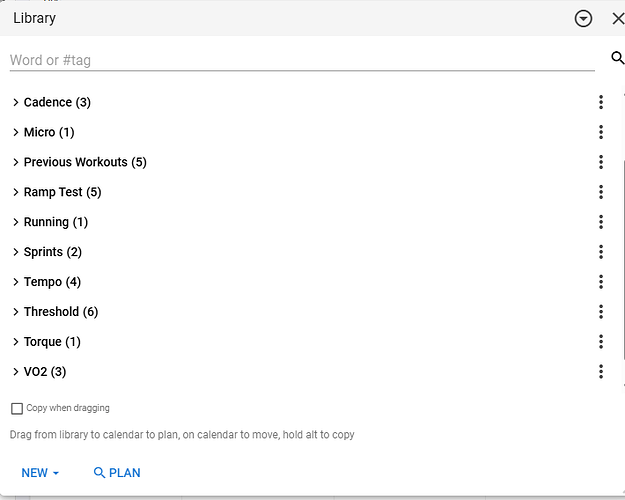
Task: Expand the Previous Workouts folder
Action: click(16, 162)
